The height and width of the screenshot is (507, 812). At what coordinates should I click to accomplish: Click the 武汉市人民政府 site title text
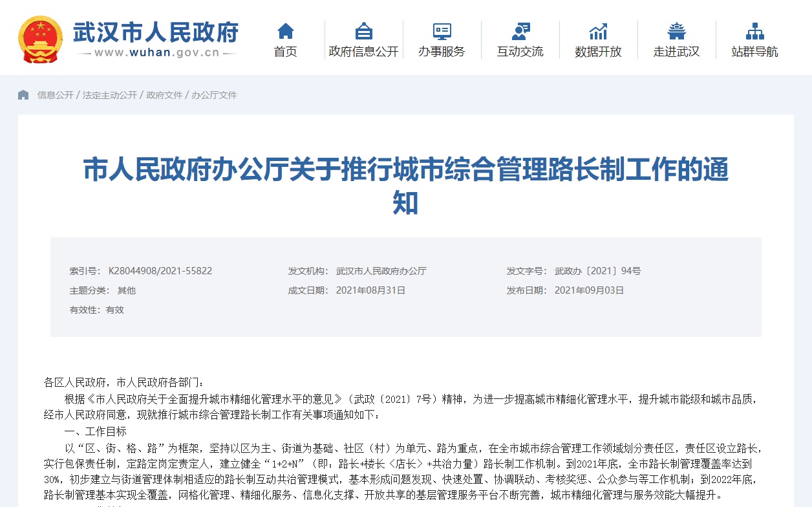point(156,32)
